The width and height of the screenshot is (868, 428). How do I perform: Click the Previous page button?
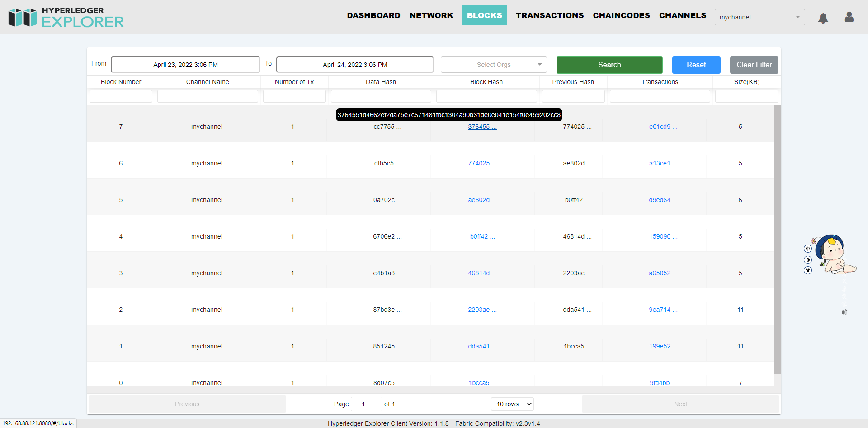(187, 404)
